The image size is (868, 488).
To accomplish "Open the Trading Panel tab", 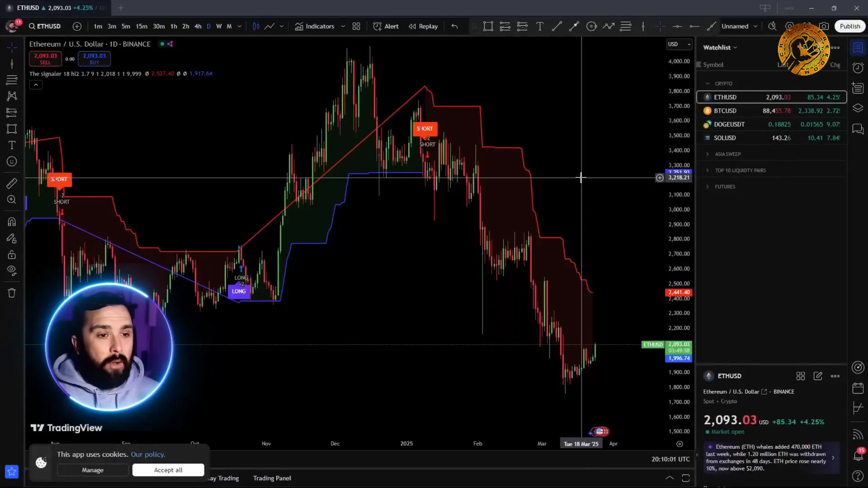I will click(272, 478).
